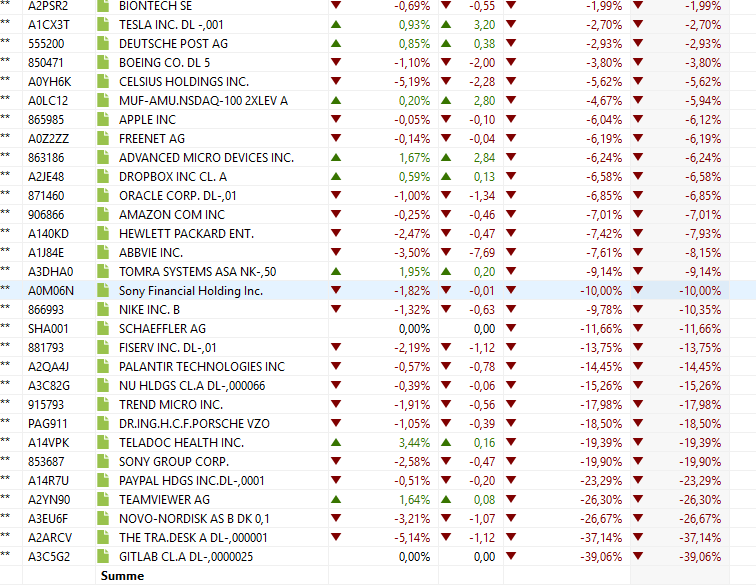Viewport: 756px width, 585px height.
Task: Click the document icon next to ORACLE CORP.
Action: pyautogui.click(x=103, y=196)
